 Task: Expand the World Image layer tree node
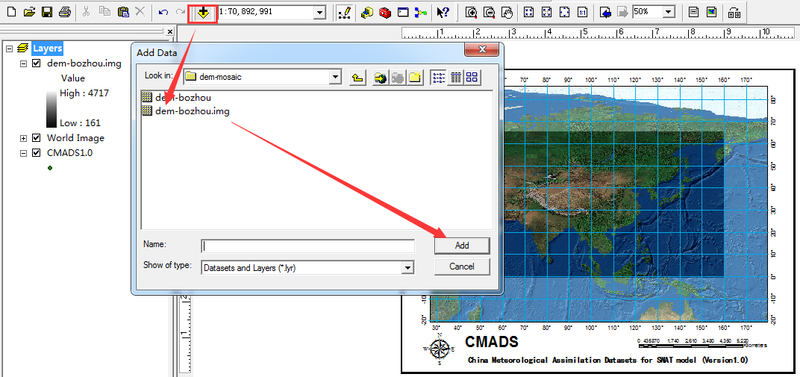[23, 138]
